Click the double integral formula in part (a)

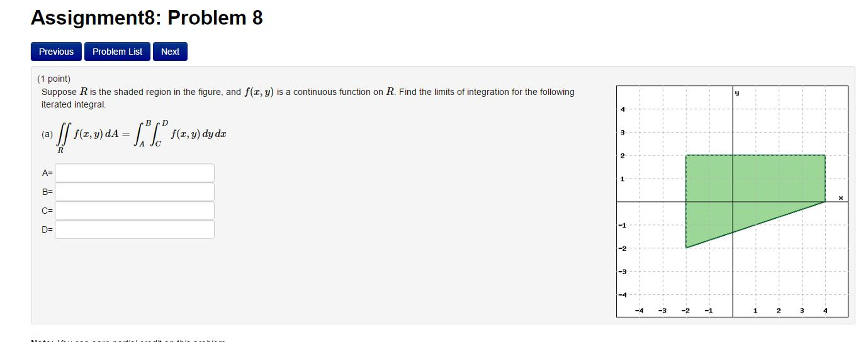(x=134, y=135)
